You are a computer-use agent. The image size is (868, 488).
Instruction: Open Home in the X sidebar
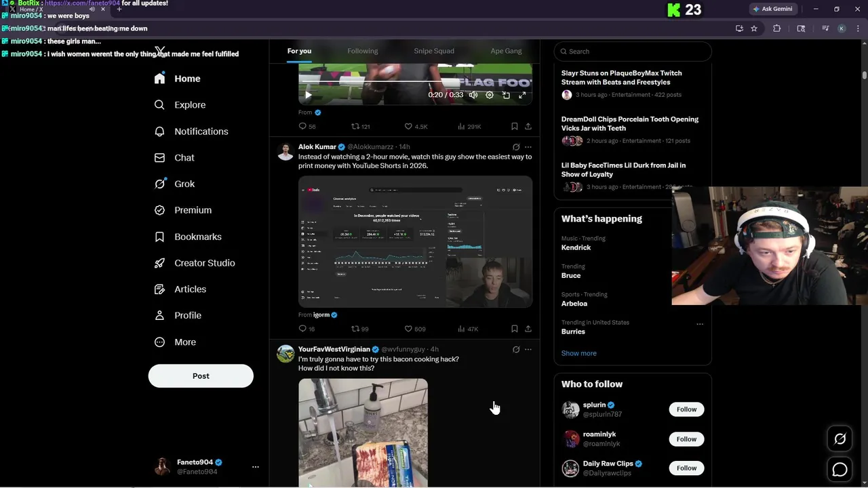point(177,79)
